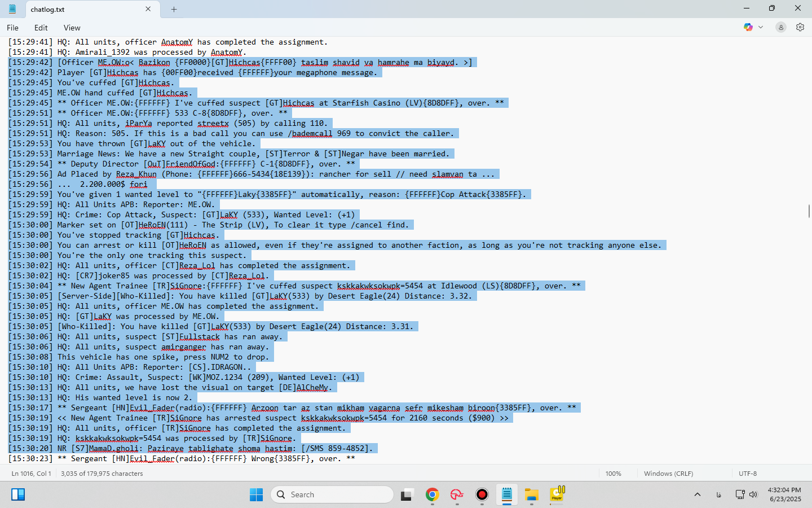Open the Widgets panel on taskbar
The image size is (812, 508).
click(x=18, y=494)
